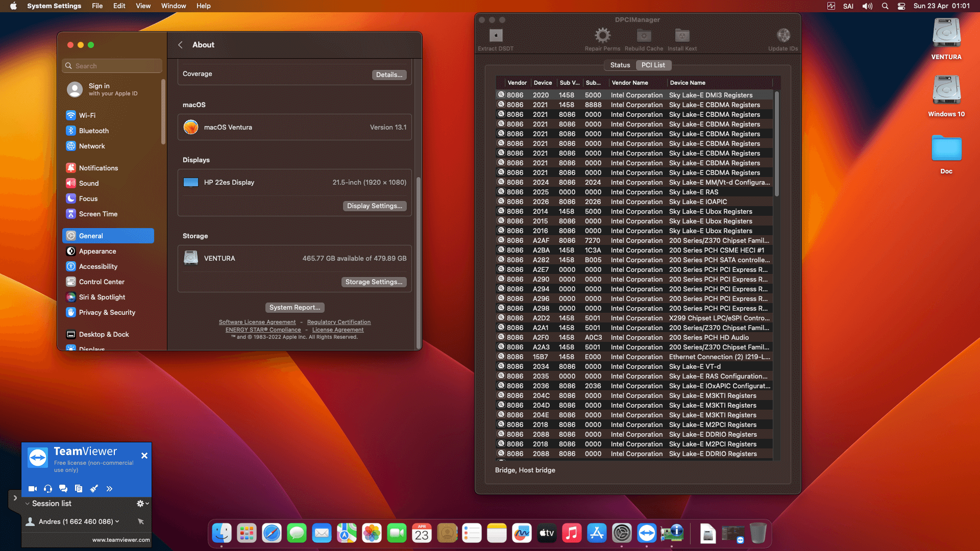Select the Ethernet Connection I219 row in PCI List

tap(633, 357)
